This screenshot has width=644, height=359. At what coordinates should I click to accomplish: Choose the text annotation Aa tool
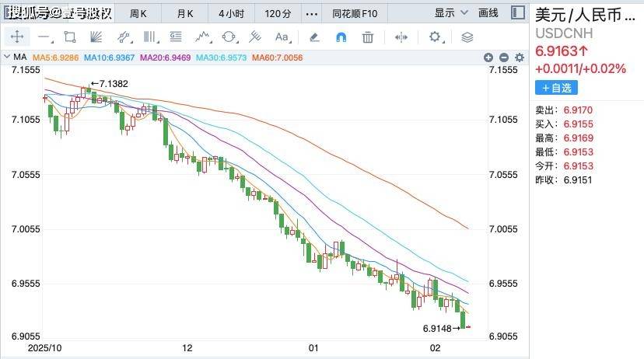pyautogui.click(x=282, y=37)
